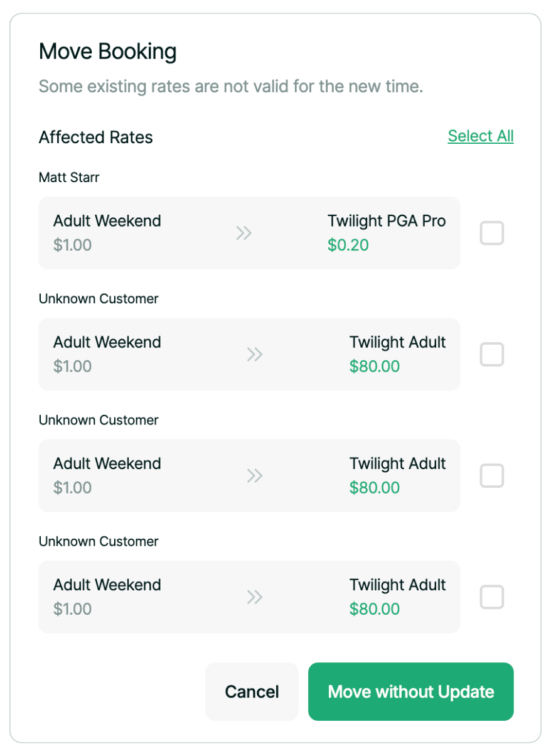
Task: Click the $80.00 price in second Unknown Customer card
Action: [374, 488]
